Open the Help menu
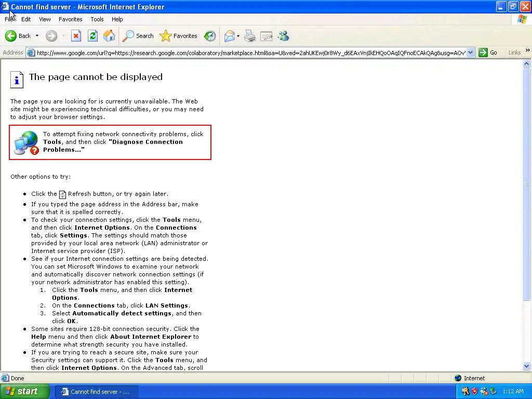 coord(117,19)
